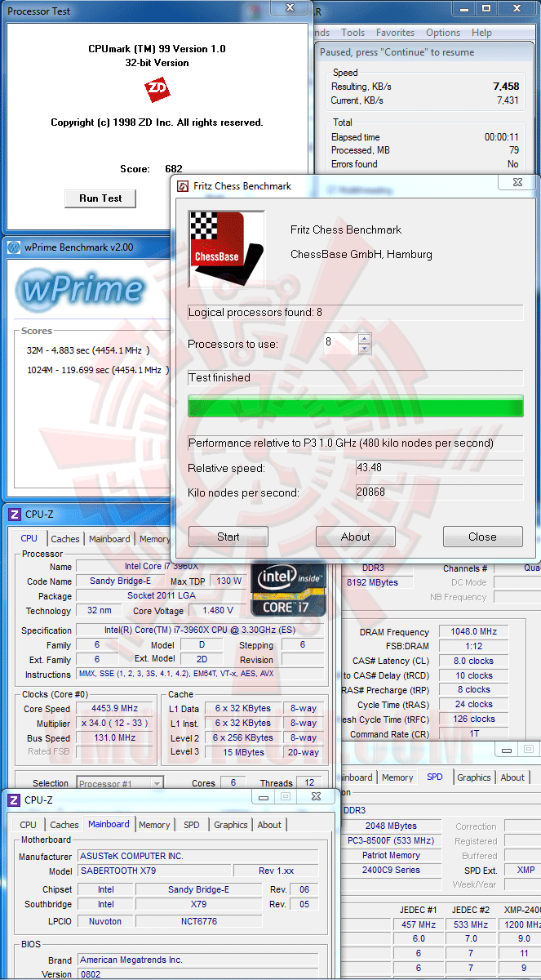541x980 pixels.
Task: Click the Resulting KB/s value 7,458
Action: point(506,86)
